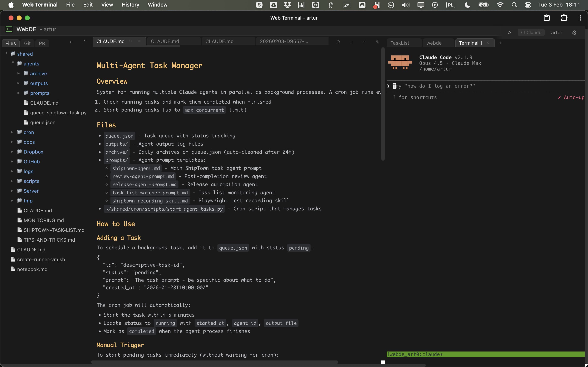The image size is (588, 367).
Task: Click the search magnifier beside the Claude button
Action: coord(510,33)
